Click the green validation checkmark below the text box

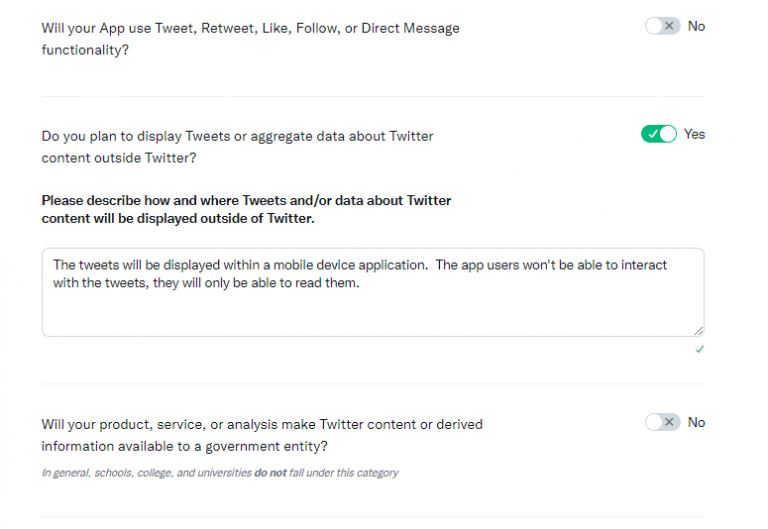click(699, 349)
